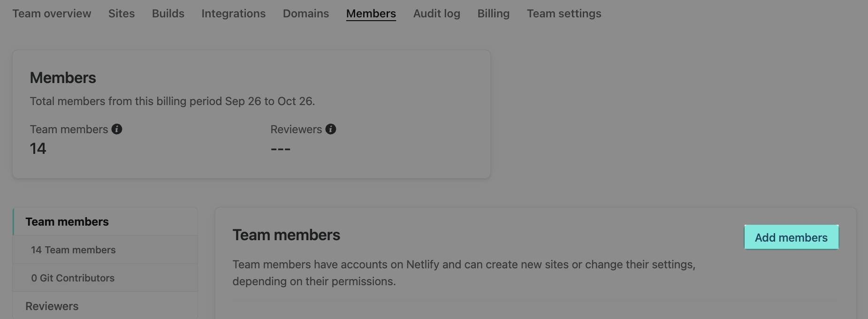Open the Integrations tab
The height and width of the screenshot is (319, 868).
click(234, 14)
